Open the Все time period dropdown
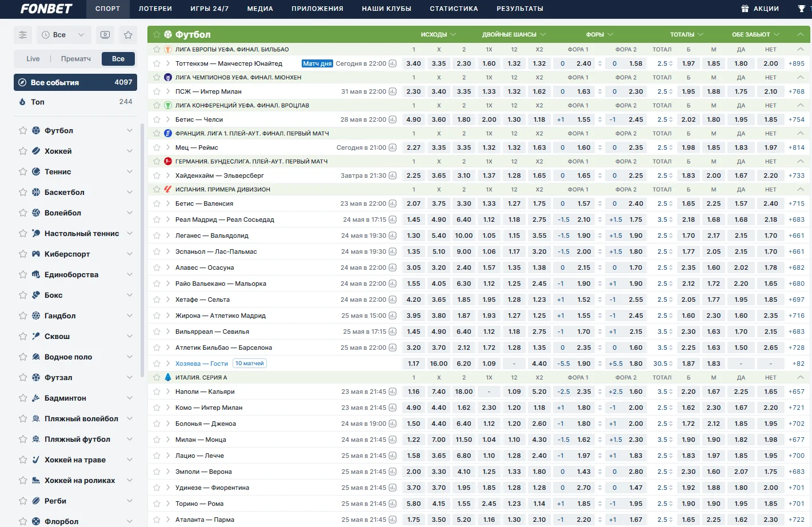Image resolution: width=812 pixels, height=527 pixels. click(63, 35)
